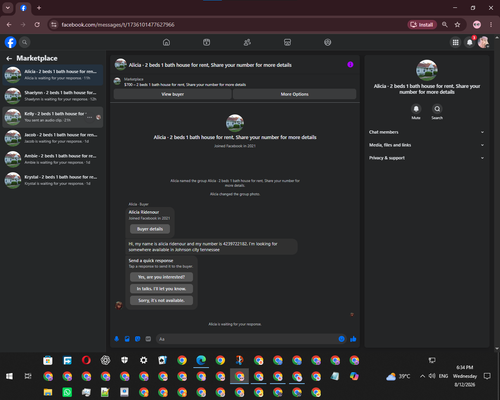Attach a file with the photo icon
The height and width of the screenshot is (400, 500).
click(127, 339)
